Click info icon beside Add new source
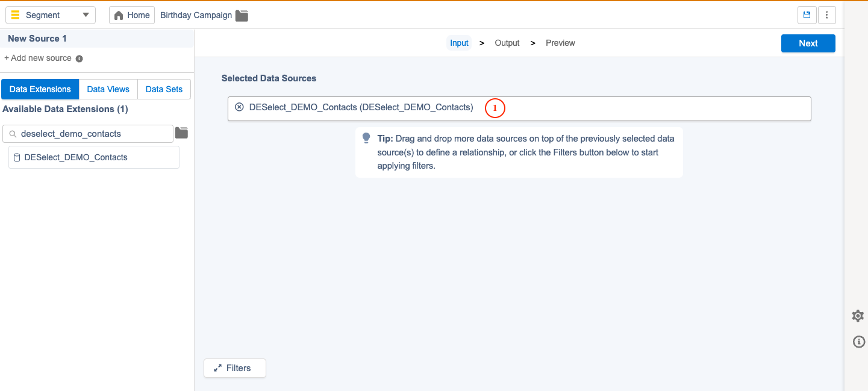 point(79,59)
